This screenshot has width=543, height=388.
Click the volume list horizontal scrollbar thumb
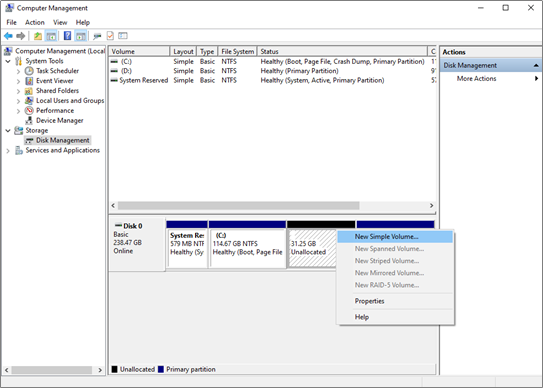pyautogui.click(x=238, y=206)
